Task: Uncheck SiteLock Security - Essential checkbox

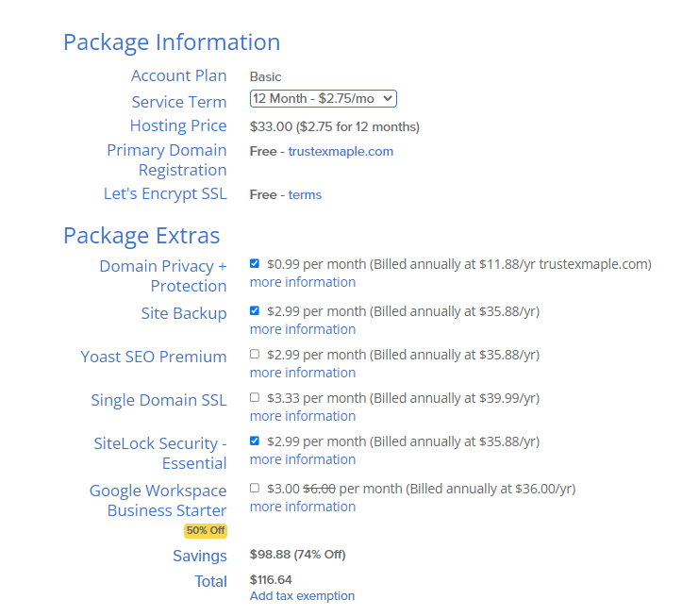Action: click(x=255, y=441)
